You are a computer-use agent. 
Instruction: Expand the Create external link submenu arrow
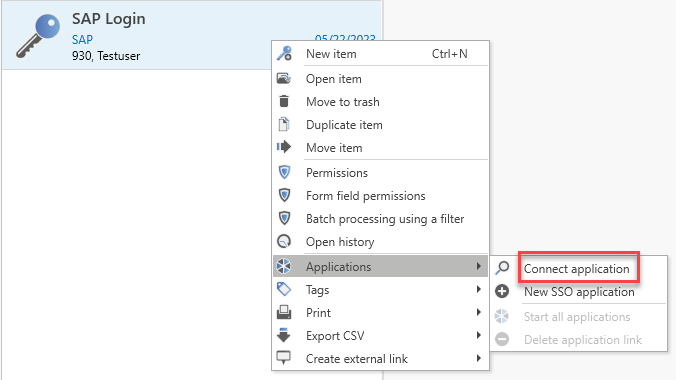pos(479,358)
